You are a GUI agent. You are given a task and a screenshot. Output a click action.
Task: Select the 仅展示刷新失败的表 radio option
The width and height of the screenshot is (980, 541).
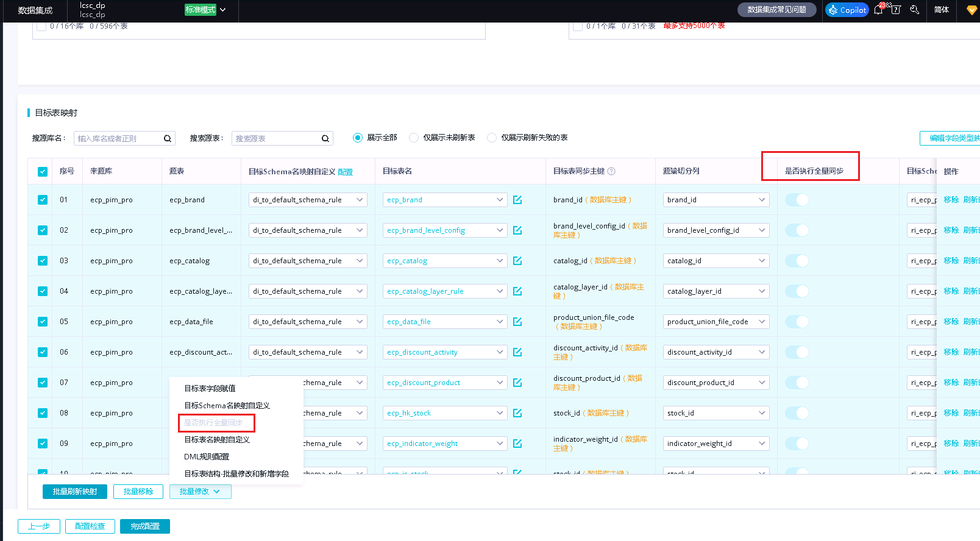492,138
